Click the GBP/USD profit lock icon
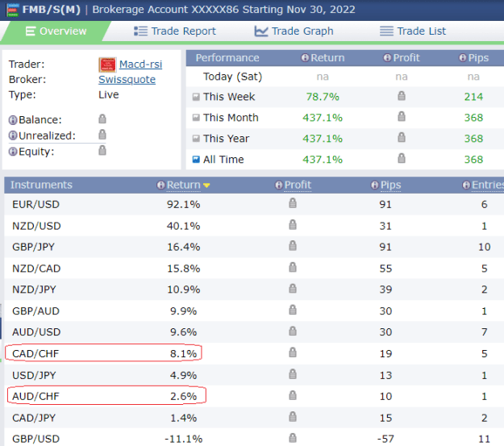Image resolution: width=504 pixels, height=446 pixels. pyautogui.click(x=293, y=438)
